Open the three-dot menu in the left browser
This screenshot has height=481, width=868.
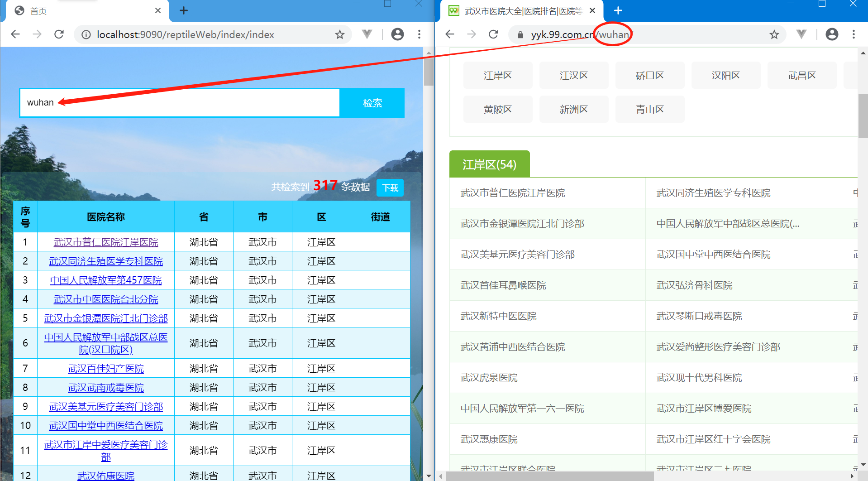(420, 34)
